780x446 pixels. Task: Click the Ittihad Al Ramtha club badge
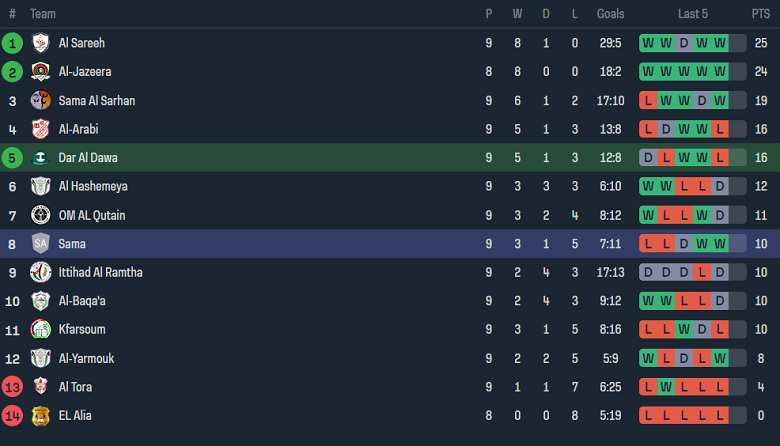click(41, 272)
